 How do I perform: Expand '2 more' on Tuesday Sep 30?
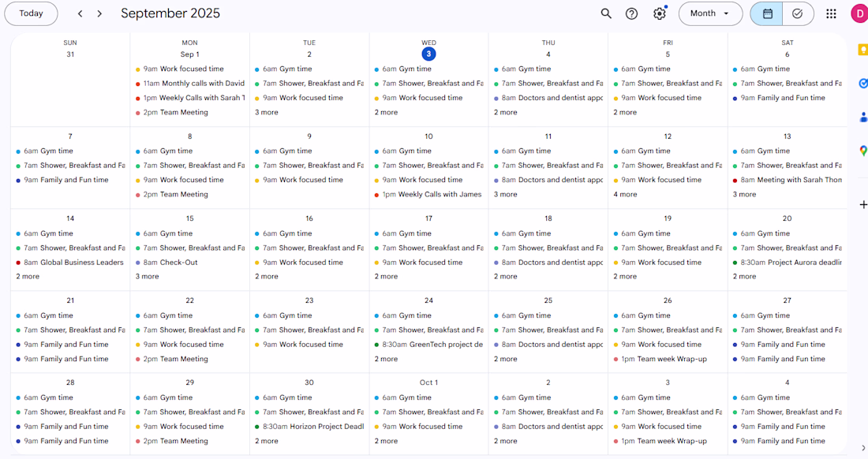[x=266, y=441]
